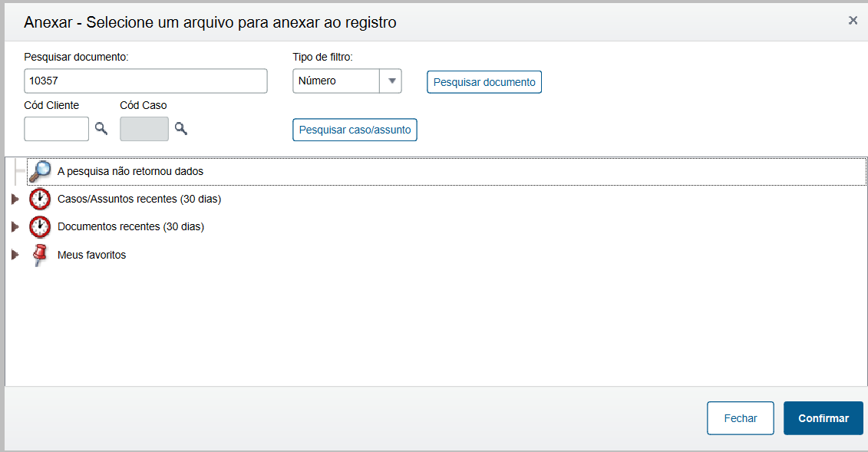Expand the Casos/Assuntos recentes tree node
The width and height of the screenshot is (868, 452).
point(15,200)
